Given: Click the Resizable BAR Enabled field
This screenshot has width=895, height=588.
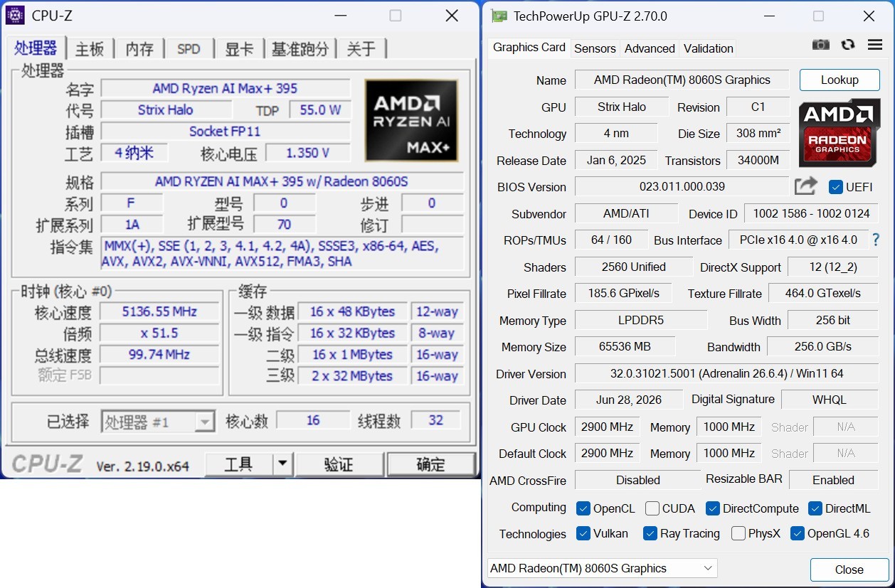Looking at the screenshot, I should coord(834,480).
